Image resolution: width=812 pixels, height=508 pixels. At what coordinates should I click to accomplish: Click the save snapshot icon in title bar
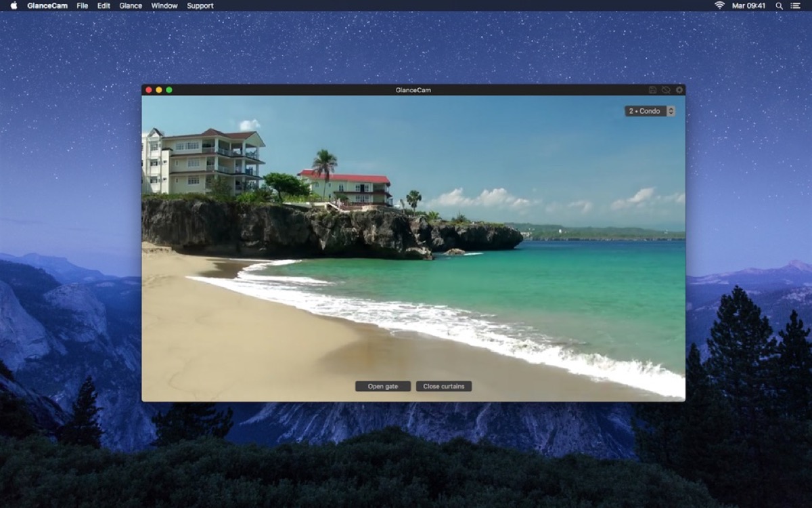[x=652, y=90]
